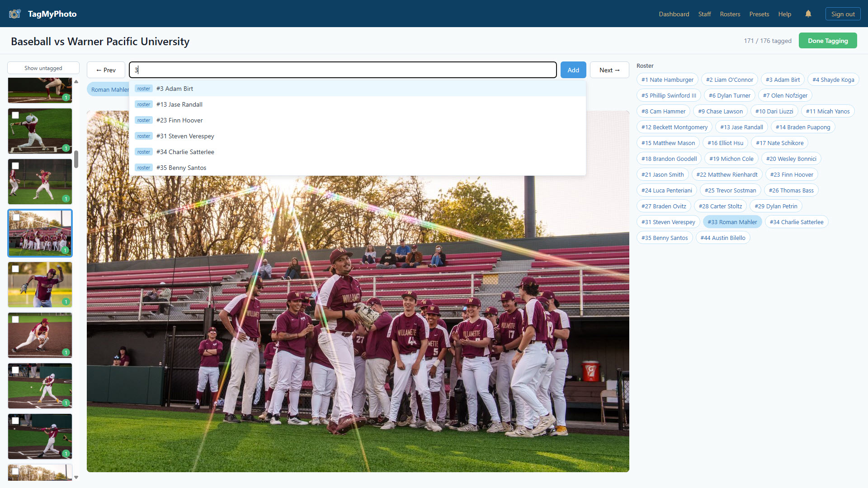868x488 pixels.
Task: Click green tag count badge on pitcher thumbnail
Action: coord(66,302)
